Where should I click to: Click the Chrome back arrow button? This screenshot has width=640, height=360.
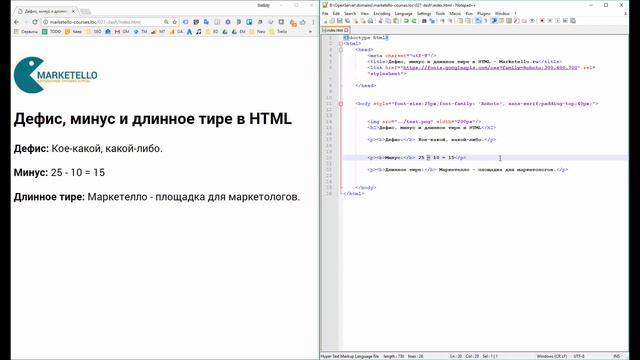click(16, 22)
